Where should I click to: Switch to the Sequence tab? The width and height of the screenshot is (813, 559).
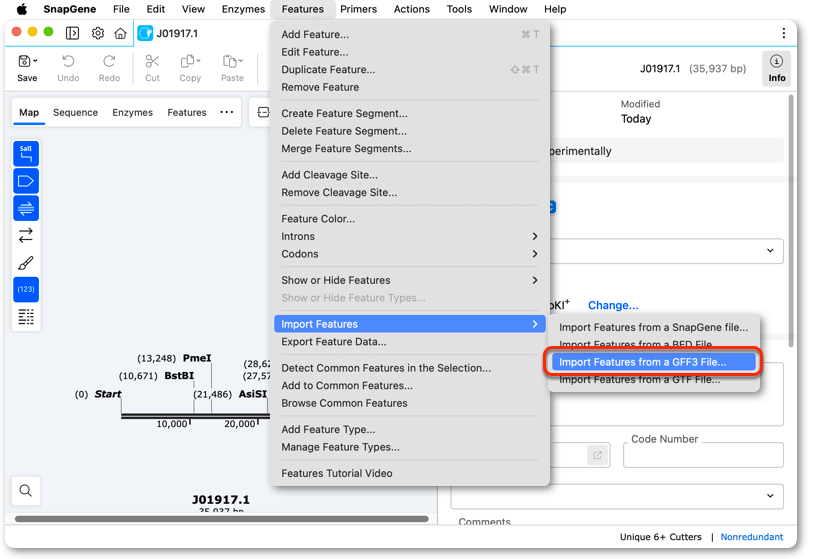[75, 113]
